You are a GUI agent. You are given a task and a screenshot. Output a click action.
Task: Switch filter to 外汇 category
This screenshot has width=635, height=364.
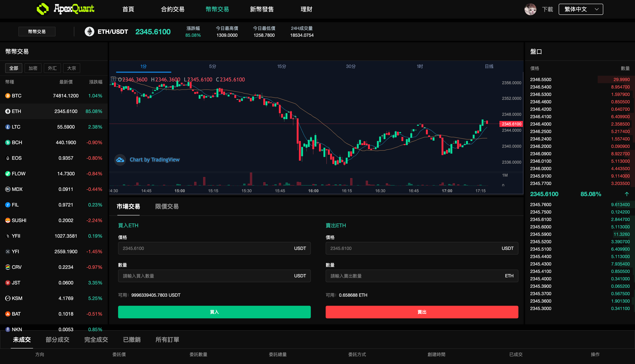tap(52, 68)
